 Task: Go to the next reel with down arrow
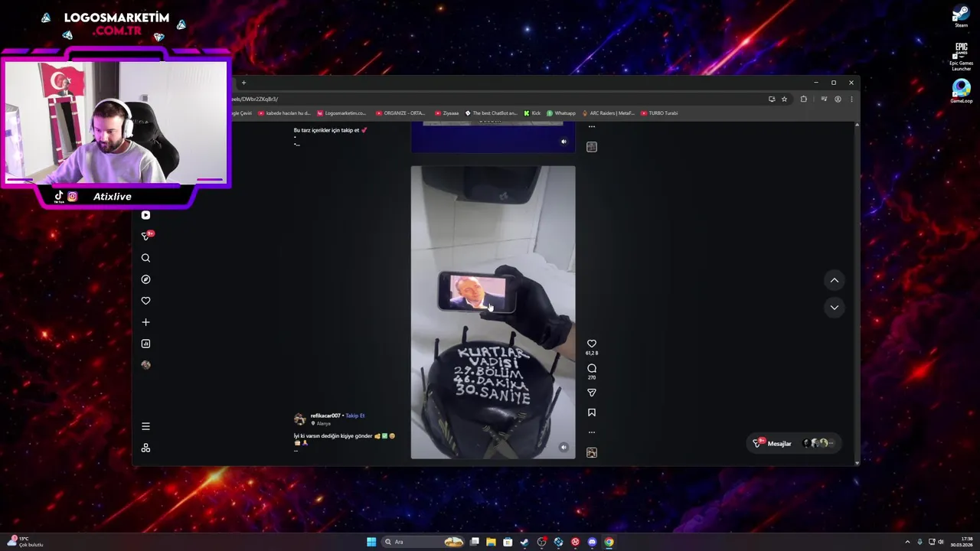835,308
